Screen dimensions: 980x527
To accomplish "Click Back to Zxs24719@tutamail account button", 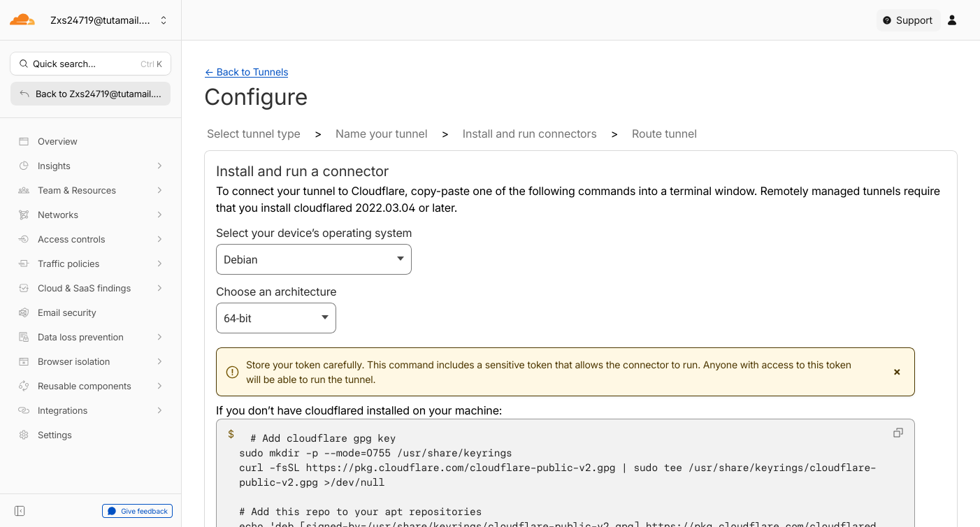I will click(x=90, y=94).
